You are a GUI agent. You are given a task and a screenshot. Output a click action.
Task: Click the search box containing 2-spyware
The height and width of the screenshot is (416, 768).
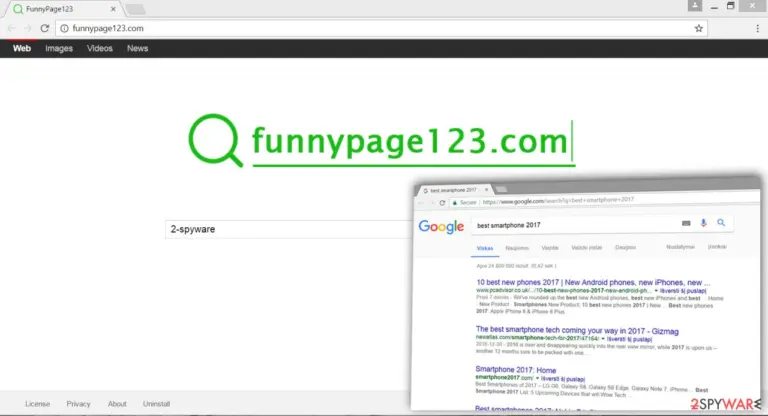[x=289, y=229]
